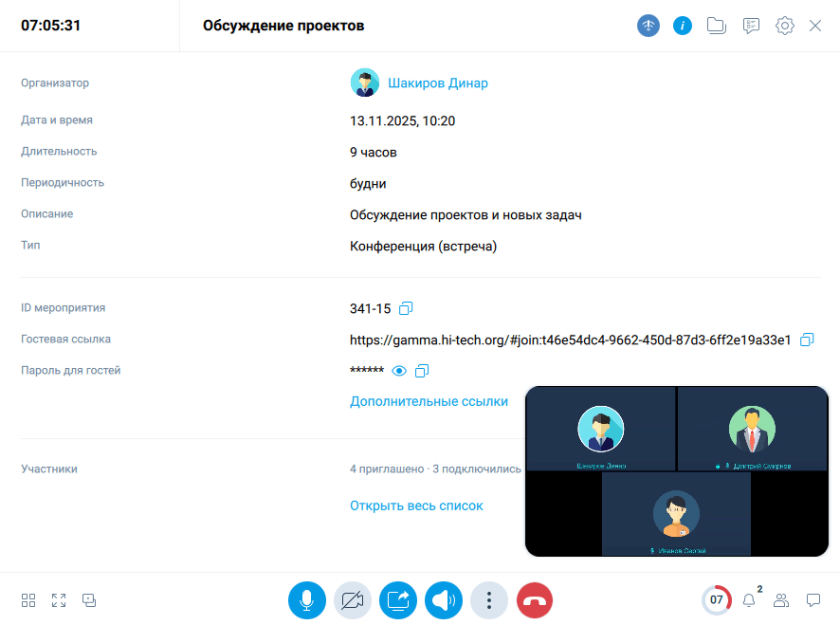The image size is (840, 625).
Task: Open the connection quality indicator
Action: click(x=648, y=26)
